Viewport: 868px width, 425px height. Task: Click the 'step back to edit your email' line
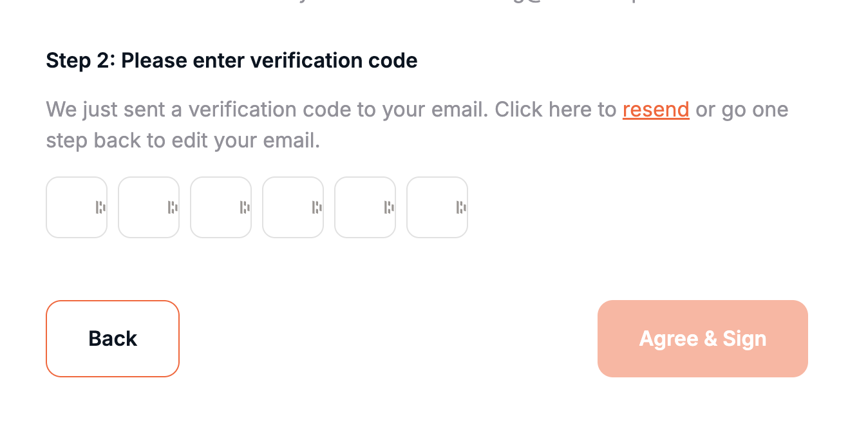(x=183, y=140)
